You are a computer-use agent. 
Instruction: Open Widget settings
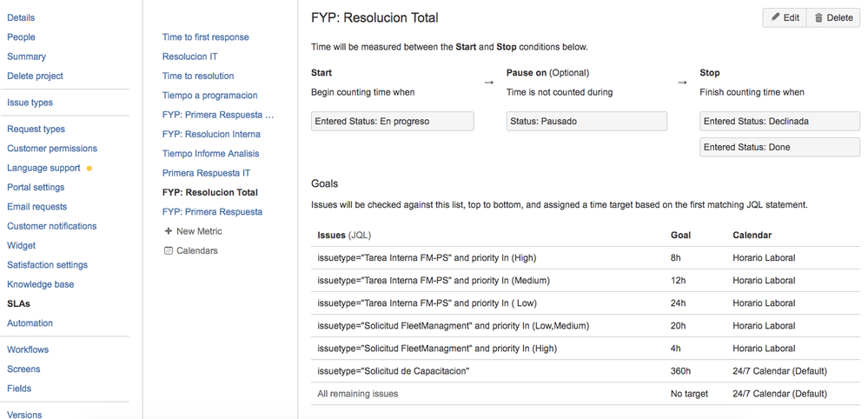(x=21, y=245)
